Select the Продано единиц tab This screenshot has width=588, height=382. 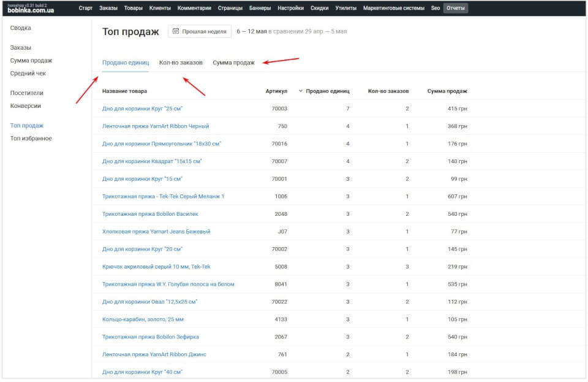[125, 63]
